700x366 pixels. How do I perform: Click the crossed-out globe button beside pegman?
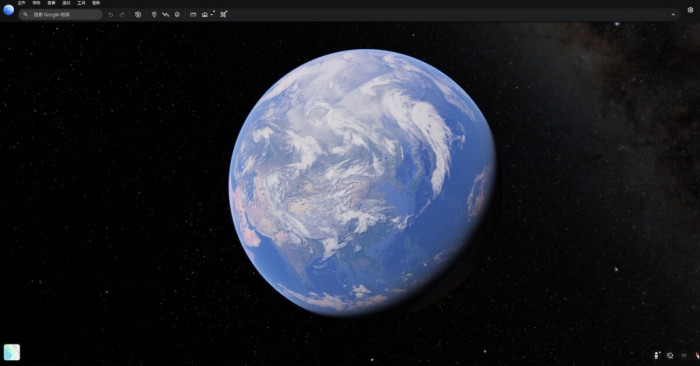[670, 355]
